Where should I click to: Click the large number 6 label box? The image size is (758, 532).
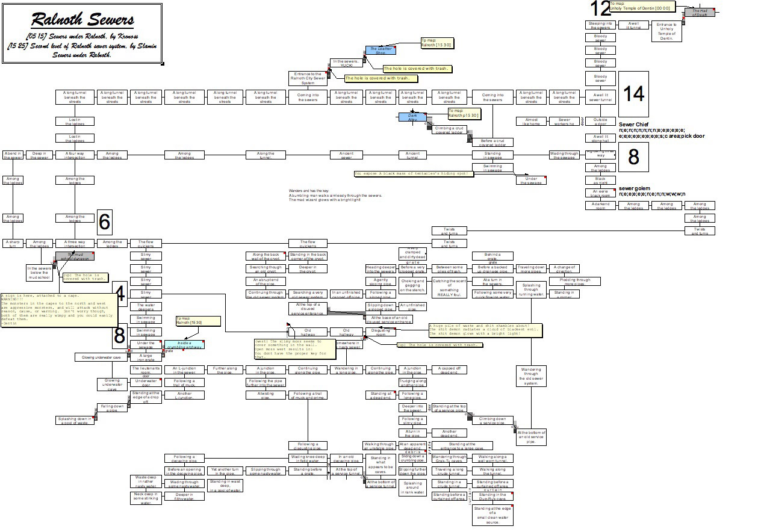click(x=104, y=222)
